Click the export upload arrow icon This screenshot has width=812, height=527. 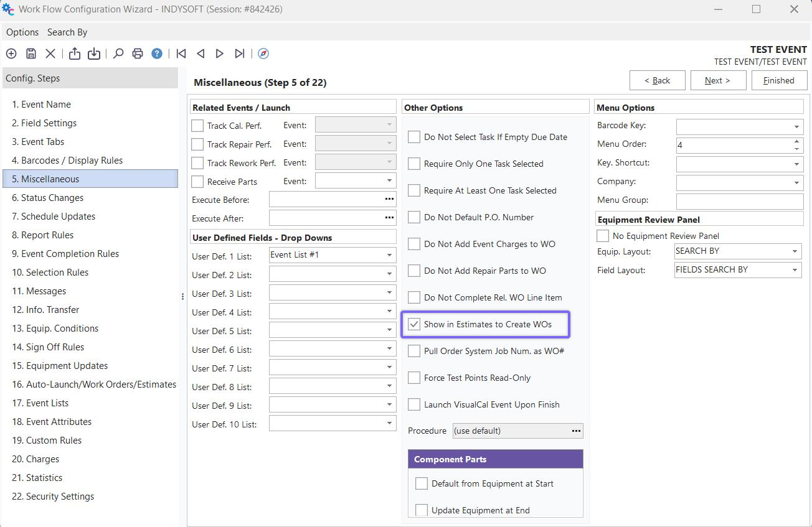(75, 54)
